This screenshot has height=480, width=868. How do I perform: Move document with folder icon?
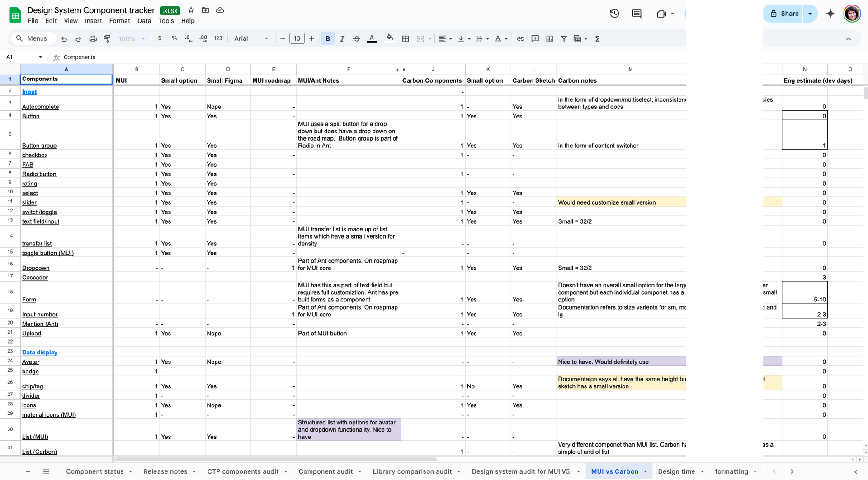coord(205,10)
